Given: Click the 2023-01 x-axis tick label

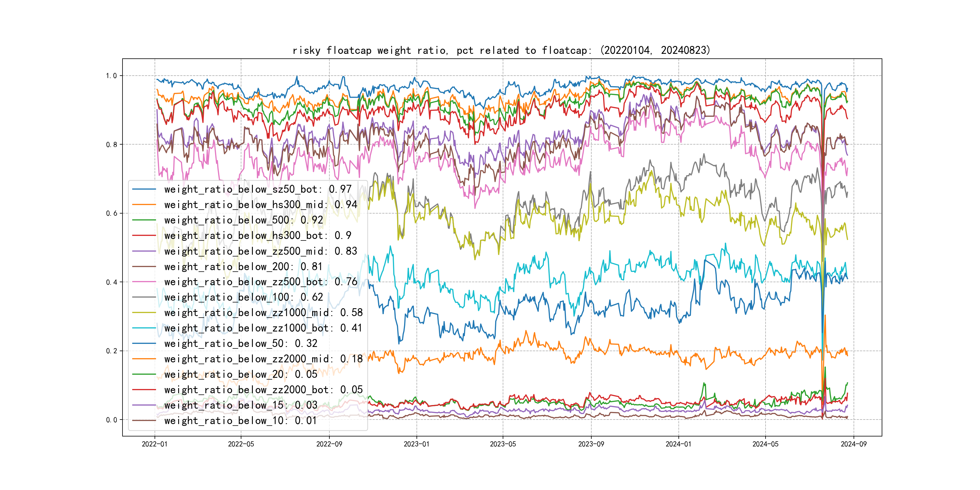Looking at the screenshot, I should pos(416,444).
